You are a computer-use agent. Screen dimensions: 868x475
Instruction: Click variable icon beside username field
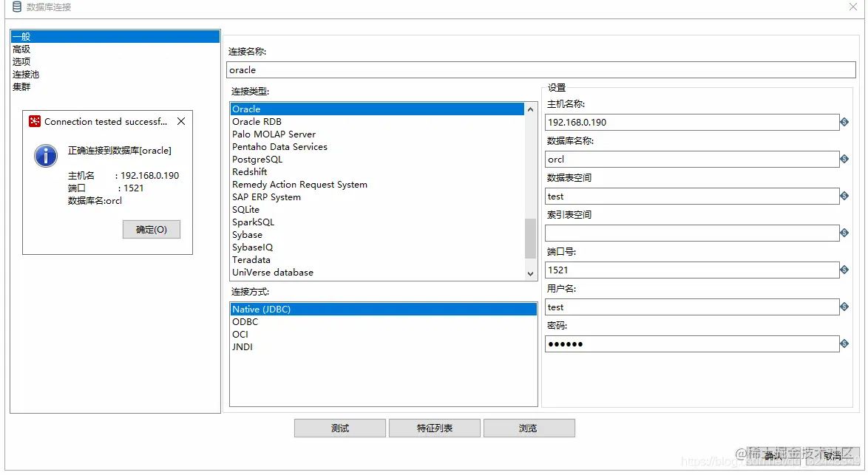click(844, 307)
